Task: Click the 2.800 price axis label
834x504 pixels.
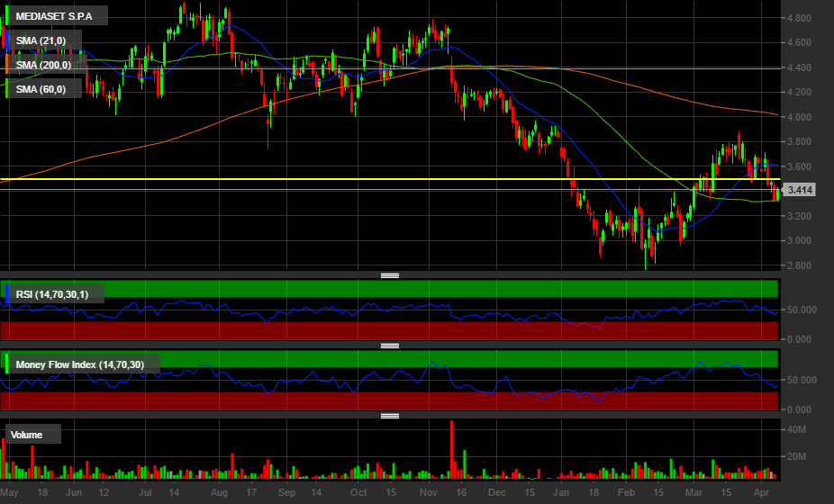Action: click(x=800, y=265)
